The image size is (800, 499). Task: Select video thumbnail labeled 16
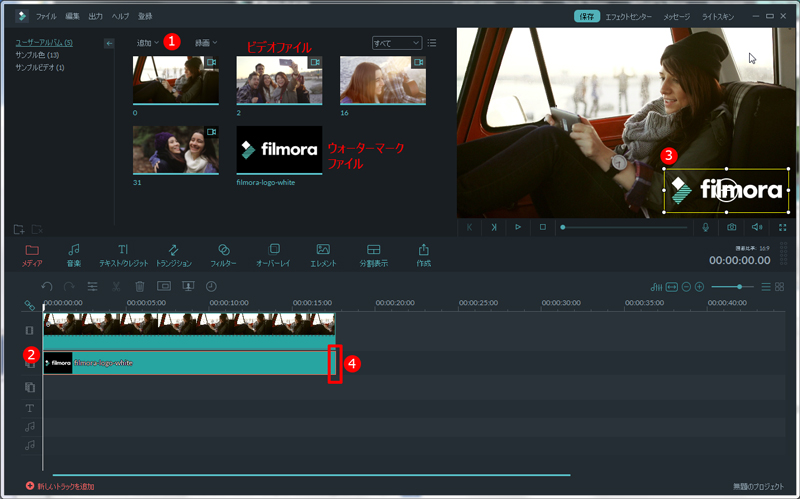[383, 80]
